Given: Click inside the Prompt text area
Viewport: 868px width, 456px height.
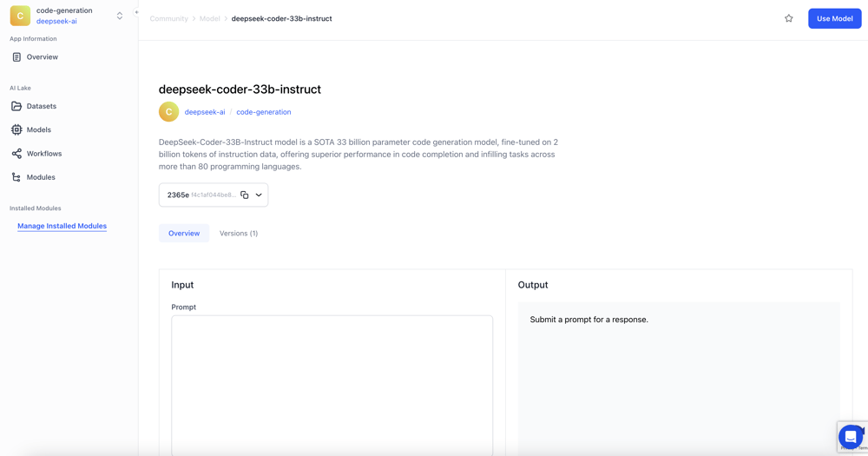Looking at the screenshot, I should tap(332, 382).
